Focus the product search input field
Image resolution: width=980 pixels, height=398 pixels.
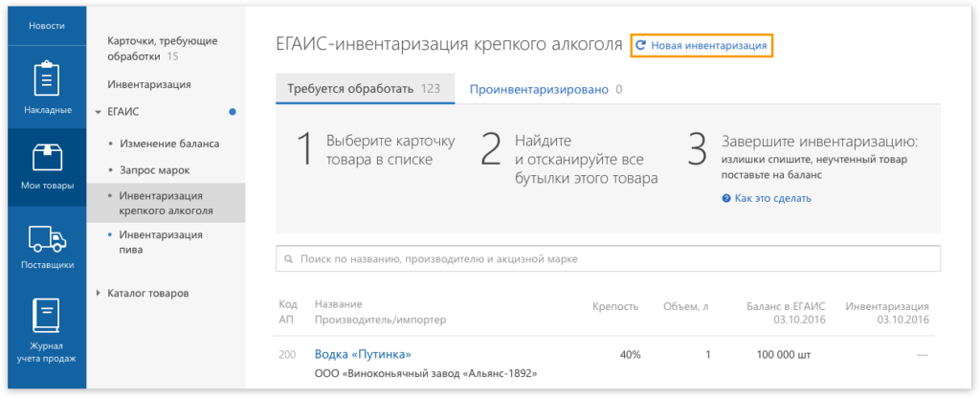(x=612, y=259)
